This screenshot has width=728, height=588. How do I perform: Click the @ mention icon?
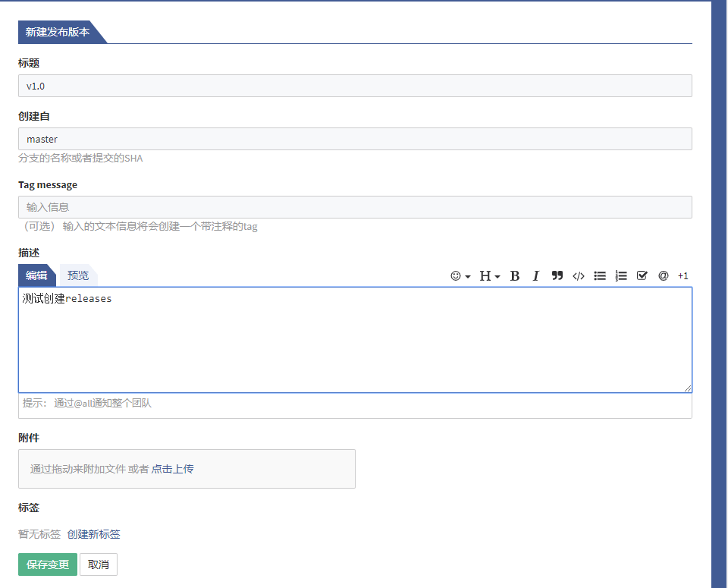tap(663, 276)
